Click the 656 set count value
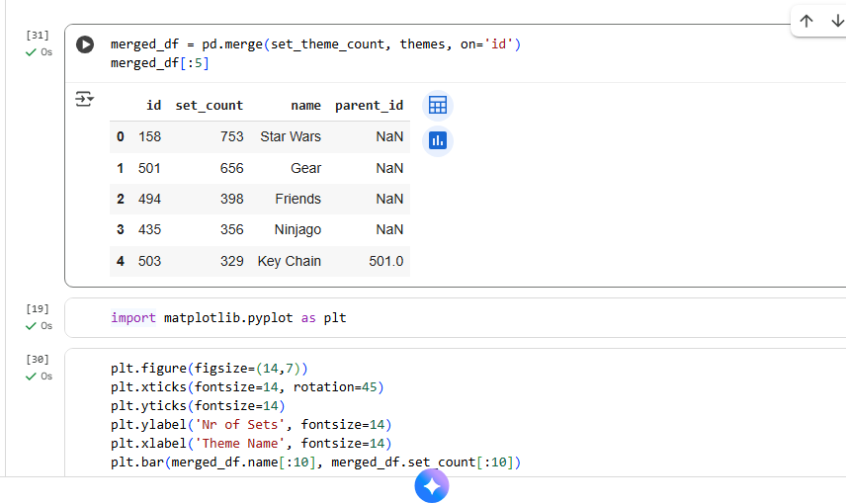 click(232, 168)
